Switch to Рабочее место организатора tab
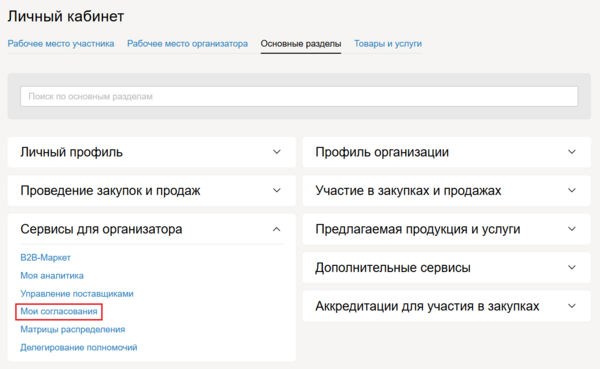Screen dimensions: 600x369 point(188,44)
